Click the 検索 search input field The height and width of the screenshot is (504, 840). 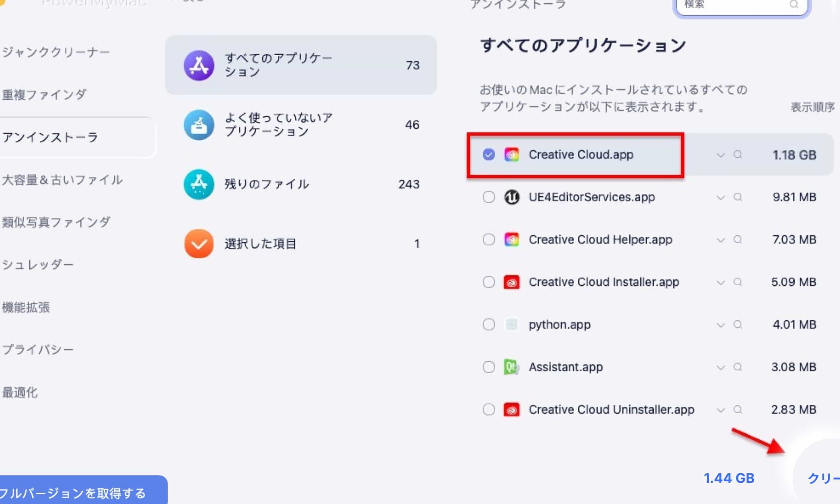click(x=741, y=7)
